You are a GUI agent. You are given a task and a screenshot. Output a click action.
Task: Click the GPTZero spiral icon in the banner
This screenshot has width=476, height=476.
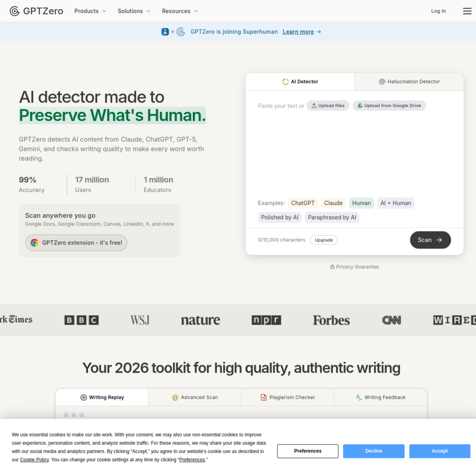point(180,31)
